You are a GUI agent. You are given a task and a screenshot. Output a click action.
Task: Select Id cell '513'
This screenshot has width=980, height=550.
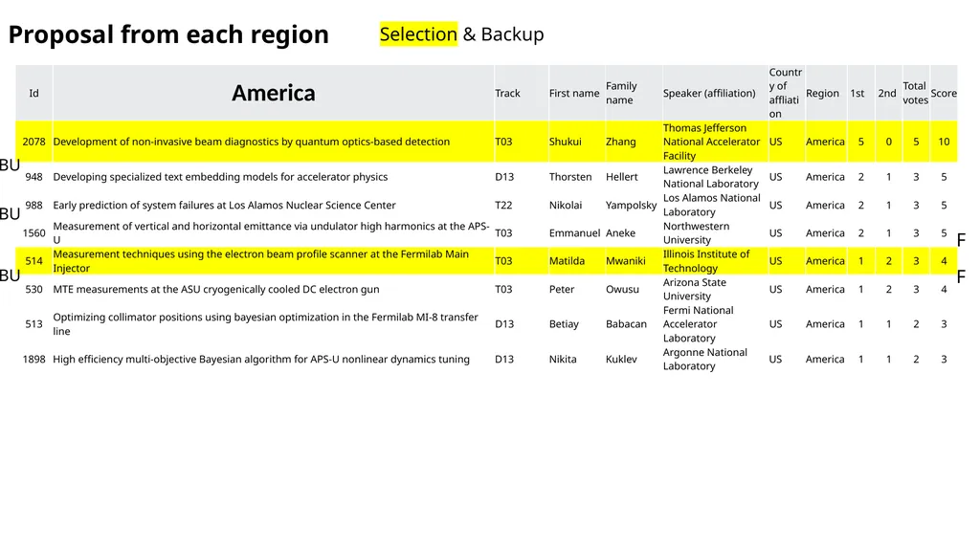[x=33, y=324]
